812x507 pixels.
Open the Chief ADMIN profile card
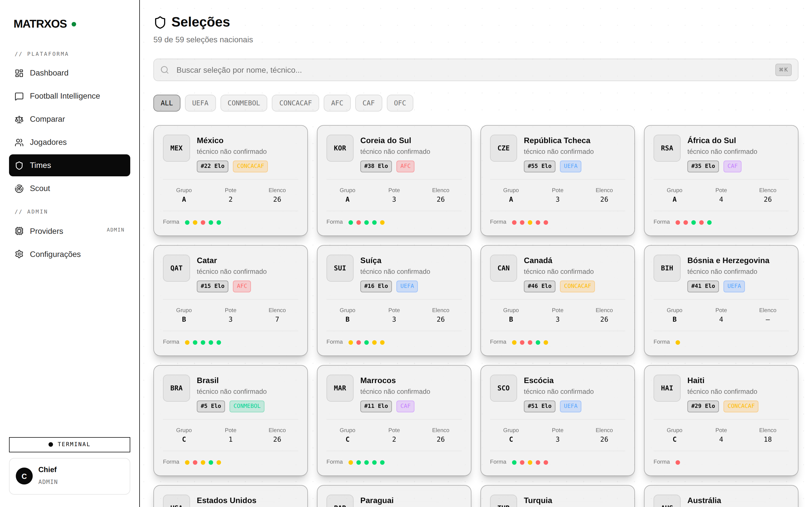[69, 476]
